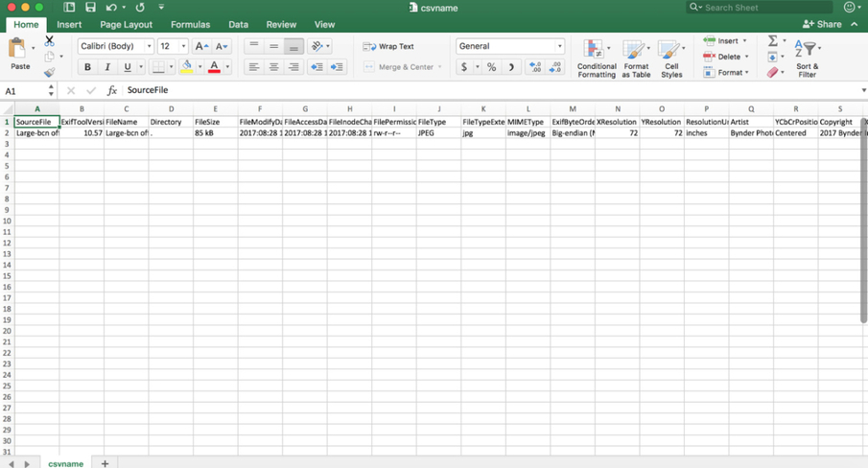Increase indent icon
Viewport: 868px width, 468px height.
(337, 67)
